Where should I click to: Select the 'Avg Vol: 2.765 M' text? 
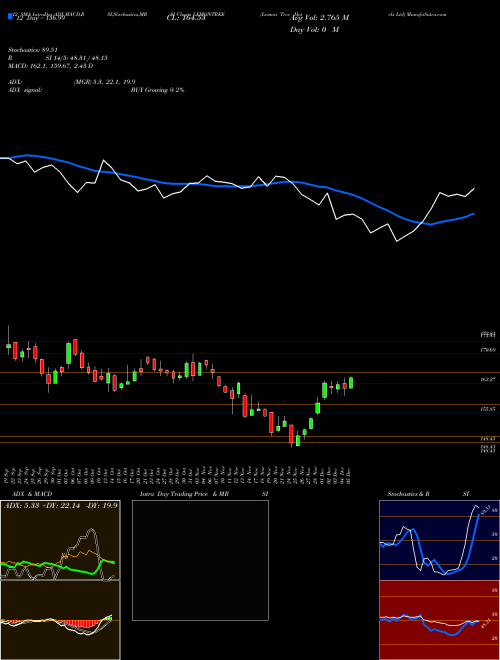tap(320, 18)
